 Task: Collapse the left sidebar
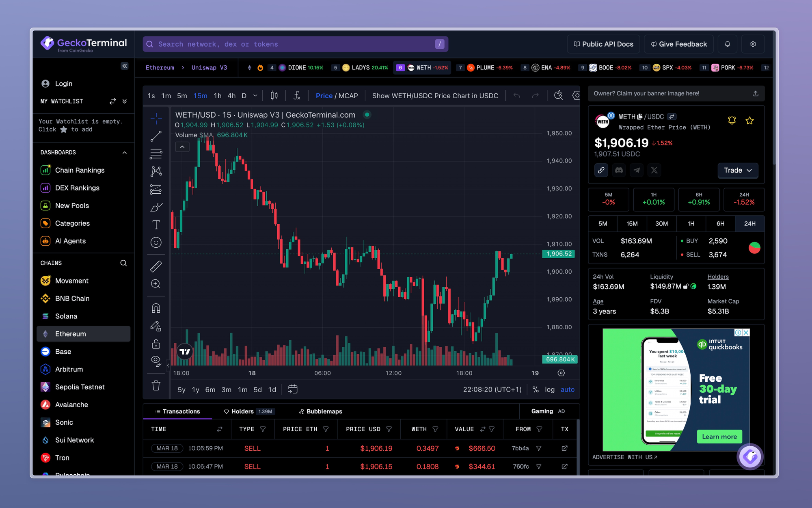(125, 66)
